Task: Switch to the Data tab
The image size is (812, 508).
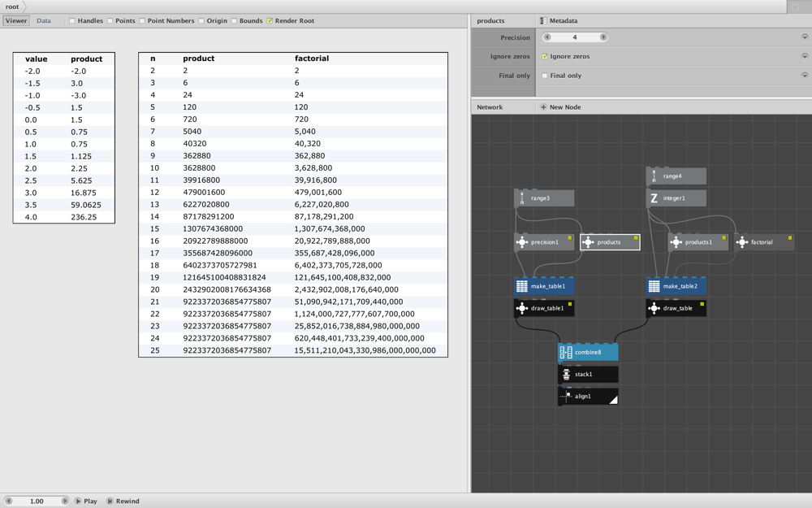Action: click(44, 21)
